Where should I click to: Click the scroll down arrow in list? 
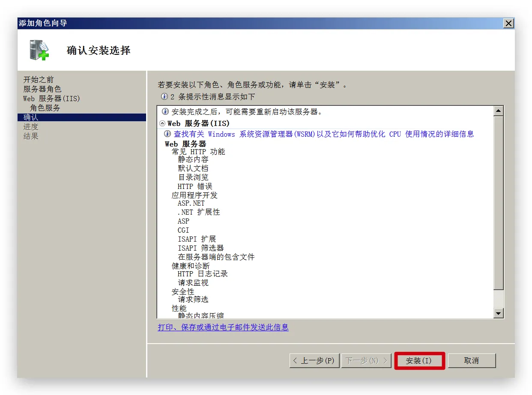pyautogui.click(x=498, y=314)
